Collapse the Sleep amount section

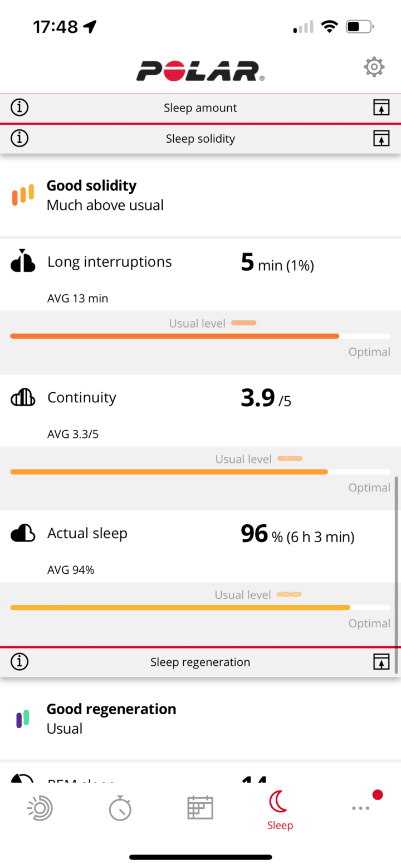381,108
